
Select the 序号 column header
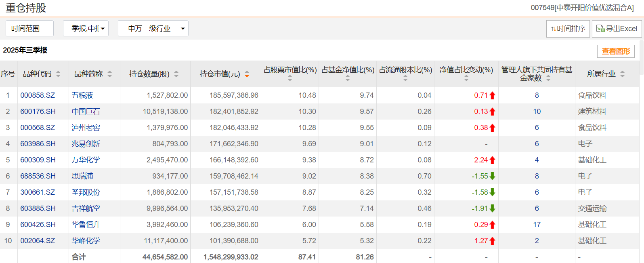click(8, 74)
